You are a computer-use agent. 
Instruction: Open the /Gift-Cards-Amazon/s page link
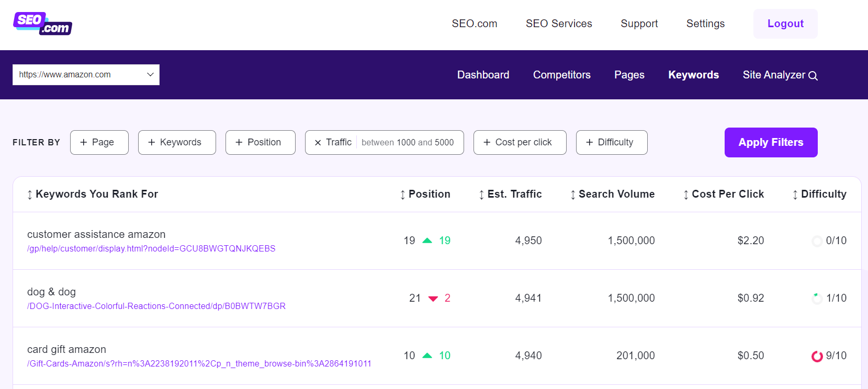(199, 363)
